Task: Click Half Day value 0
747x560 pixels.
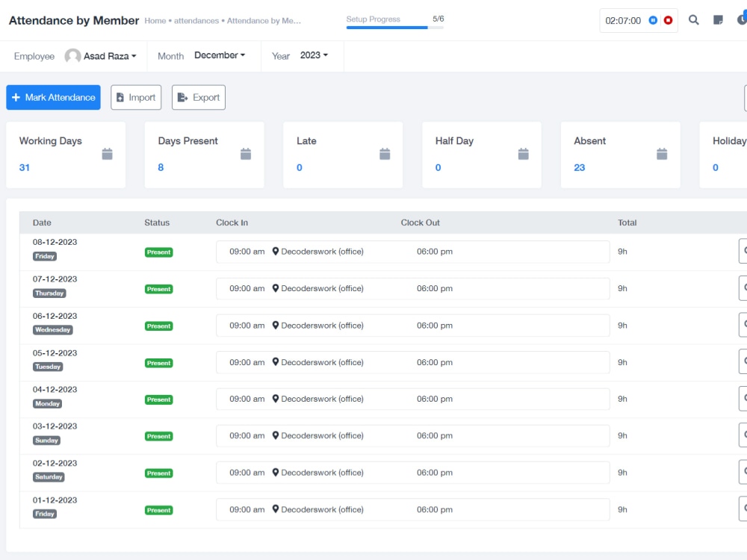Action: 438,167
